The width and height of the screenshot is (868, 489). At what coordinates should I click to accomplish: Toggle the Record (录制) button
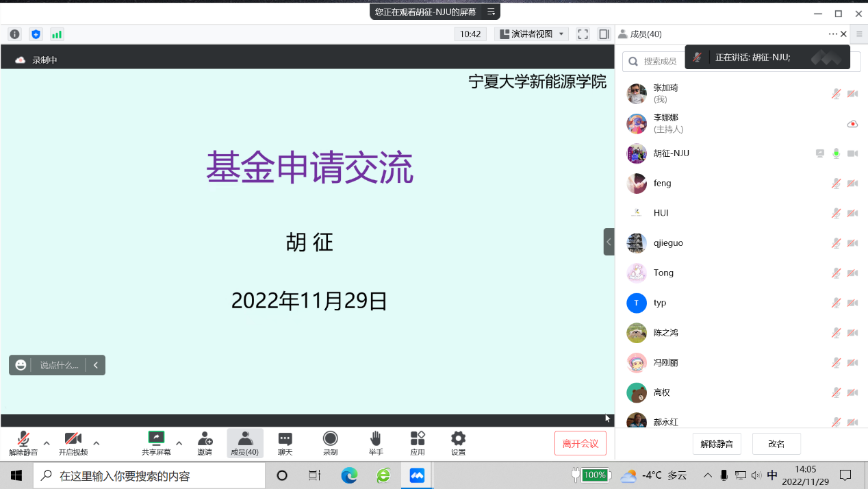[x=331, y=443]
